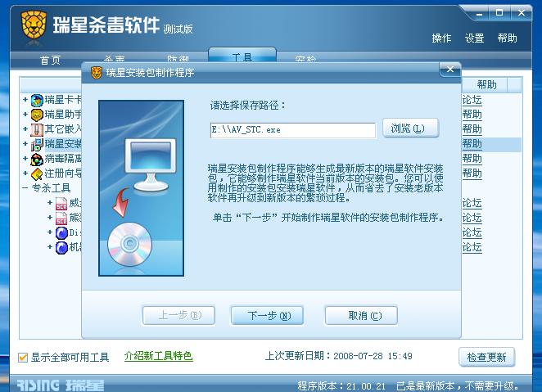542x392 pixels.
Task: Maximize the main Rising window
Action: 499,13
